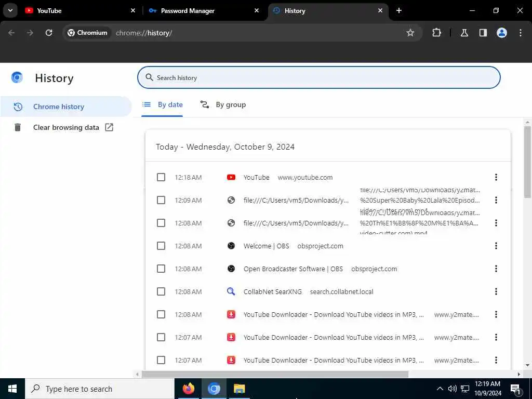
Task: Click the scroll down arrow
Action: (x=527, y=365)
